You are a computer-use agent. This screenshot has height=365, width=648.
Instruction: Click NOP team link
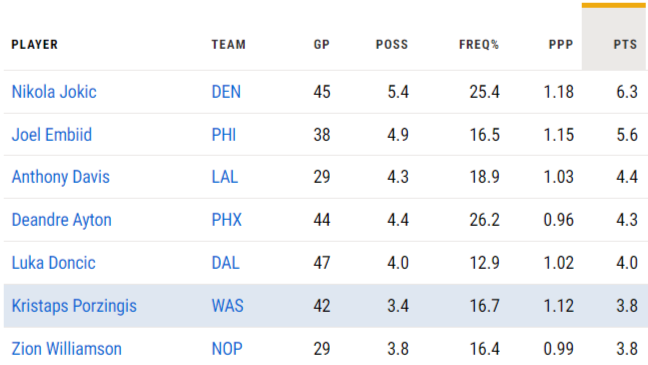(x=227, y=349)
